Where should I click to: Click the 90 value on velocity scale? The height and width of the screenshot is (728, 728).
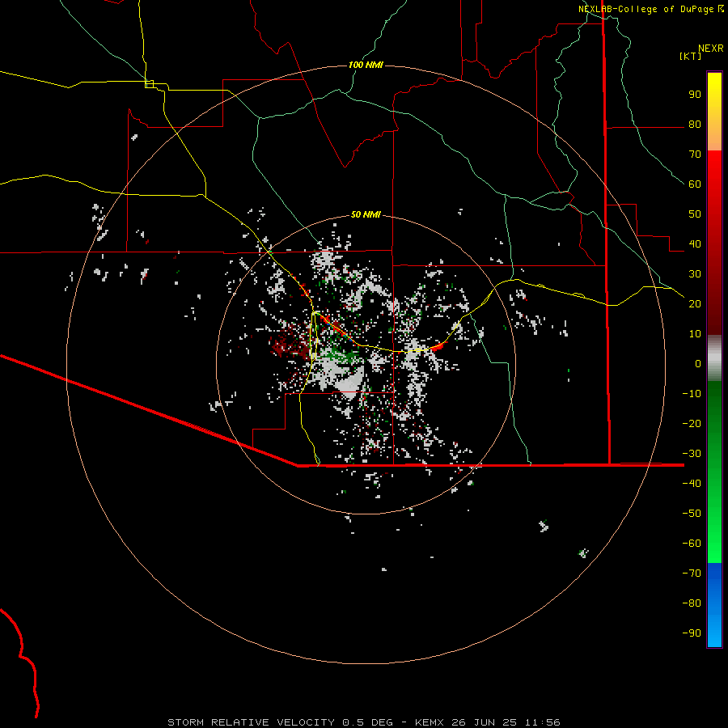[x=695, y=95]
